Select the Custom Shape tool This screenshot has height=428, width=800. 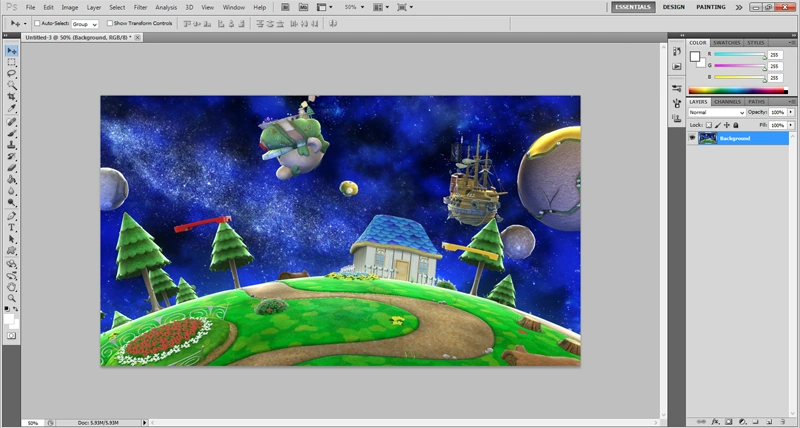[11, 250]
